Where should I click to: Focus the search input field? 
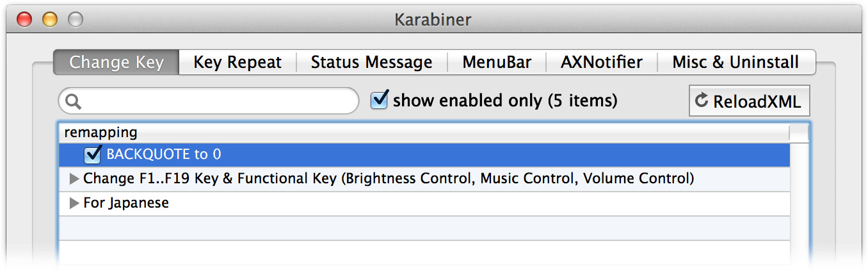209,101
